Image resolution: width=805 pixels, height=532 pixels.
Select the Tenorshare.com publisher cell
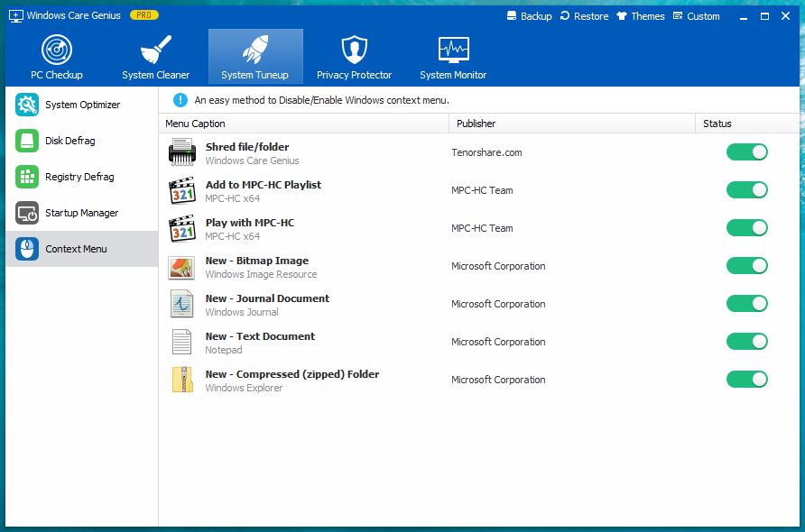pos(486,152)
